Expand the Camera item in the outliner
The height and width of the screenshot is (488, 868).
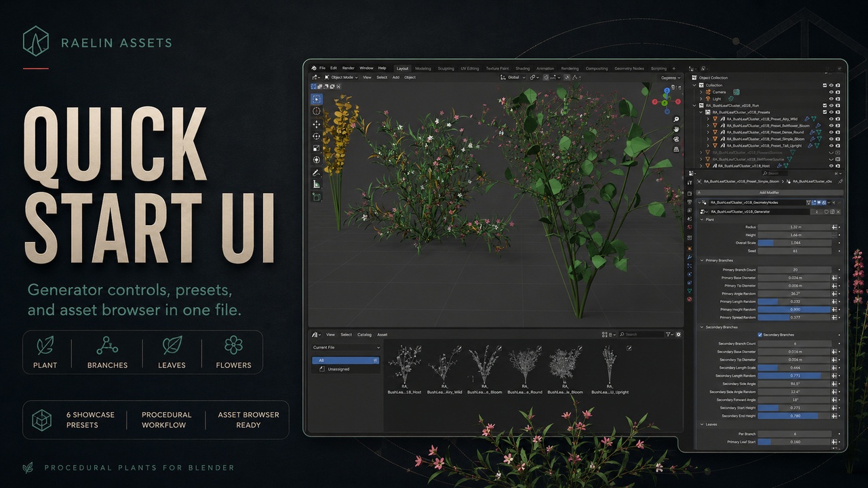(x=701, y=92)
